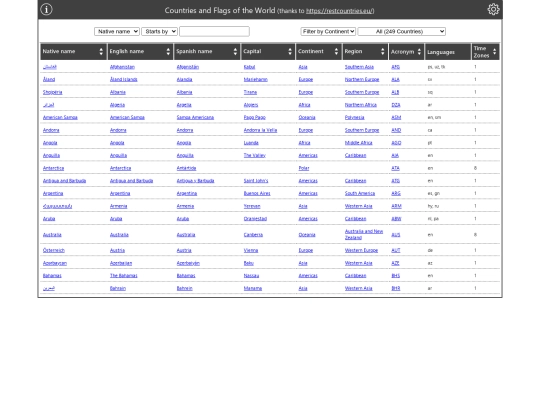Open Shqipëria native name link
Screen dimensions: 540x405
point(52,92)
